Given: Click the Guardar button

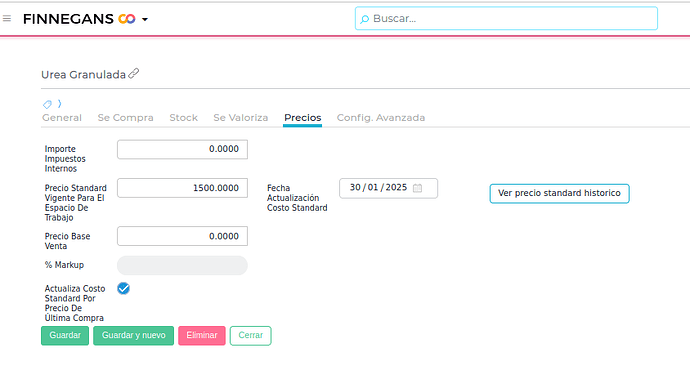Looking at the screenshot, I should pos(65,336).
